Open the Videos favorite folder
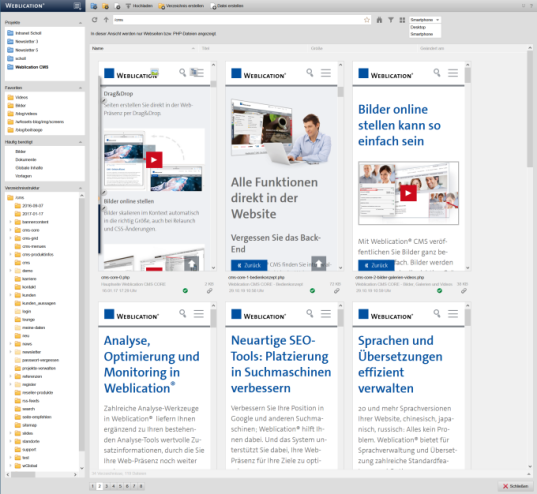 click(21, 97)
